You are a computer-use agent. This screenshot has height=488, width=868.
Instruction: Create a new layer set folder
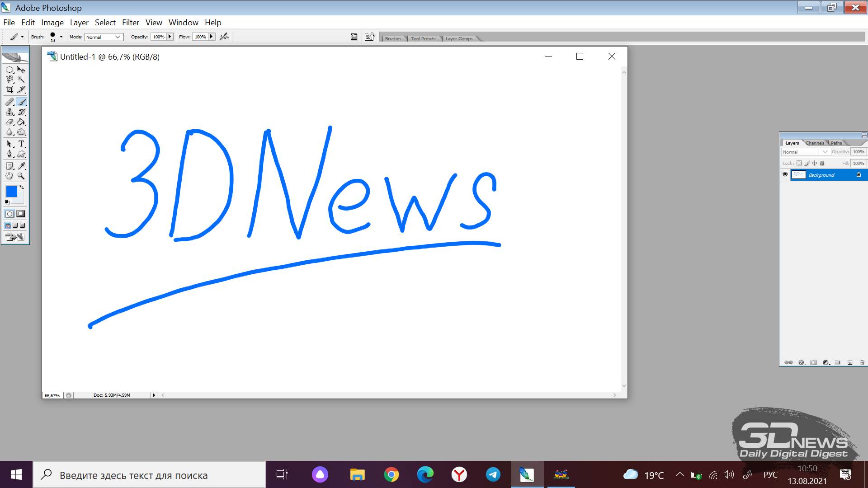(838, 362)
